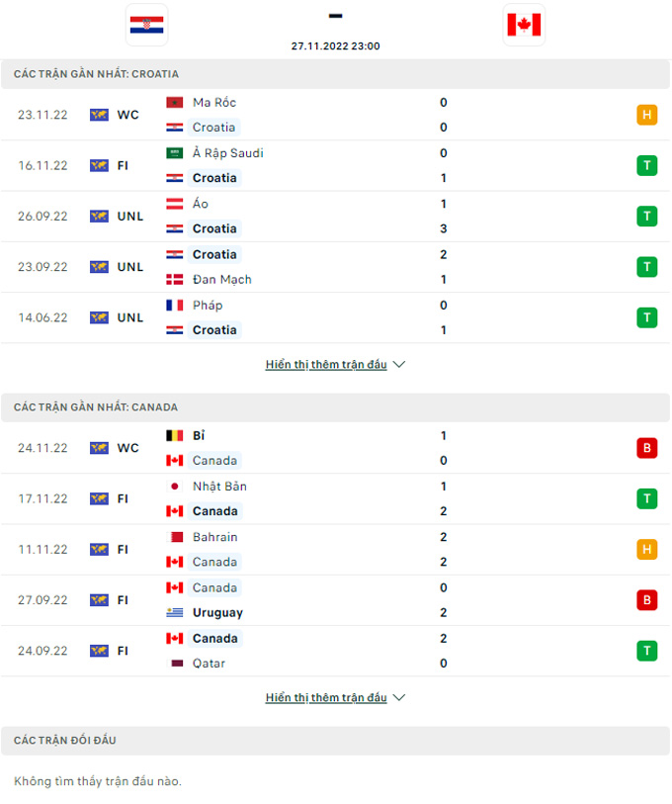Click the 'Các trận gần nhất: Croatia' header
This screenshot has width=672, height=804.
pos(97,74)
